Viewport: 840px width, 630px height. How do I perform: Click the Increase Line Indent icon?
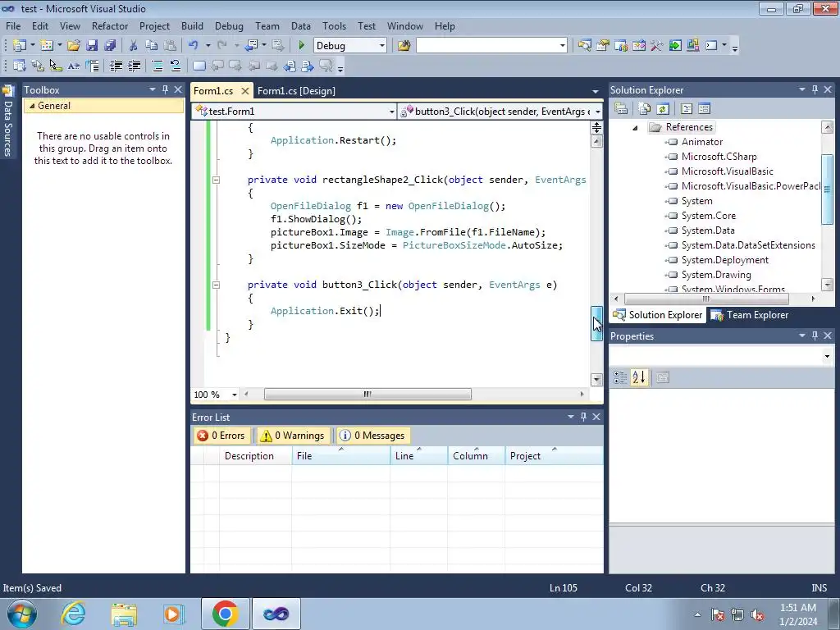click(134, 66)
